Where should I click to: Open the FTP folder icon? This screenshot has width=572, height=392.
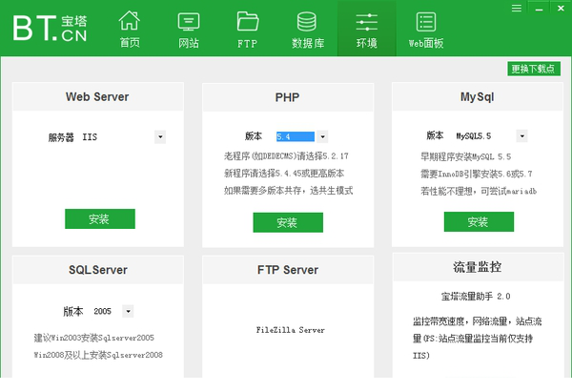(247, 28)
